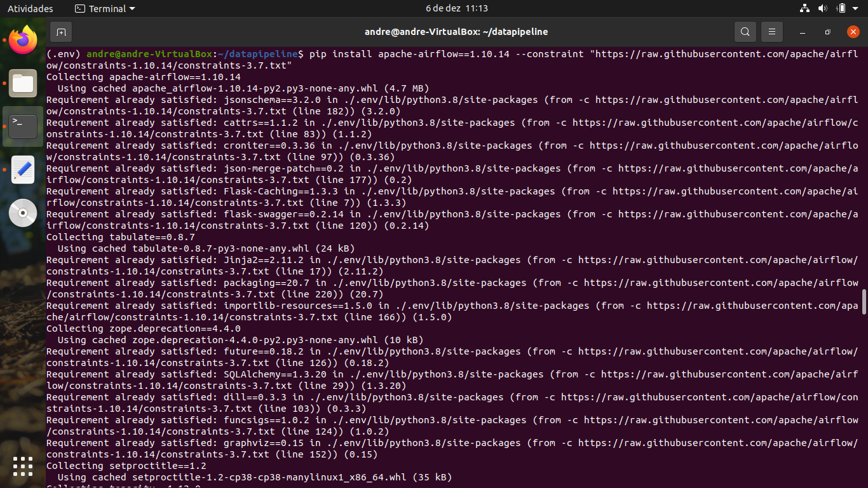Click the graphviz==0.15 requirement line
868x488 pixels.
click(452, 449)
